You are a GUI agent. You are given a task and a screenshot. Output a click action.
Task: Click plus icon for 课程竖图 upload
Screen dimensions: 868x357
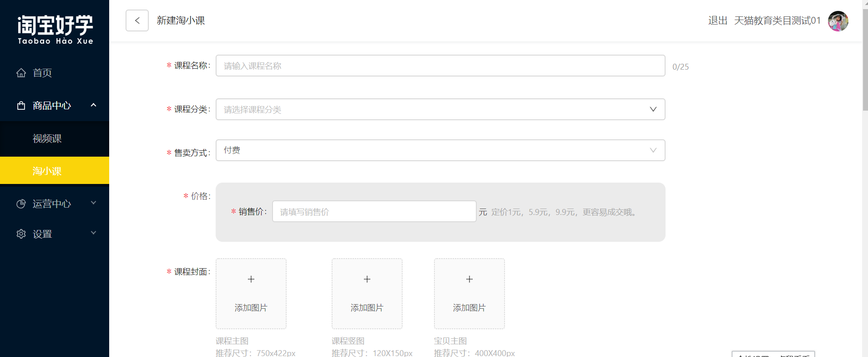(367, 279)
